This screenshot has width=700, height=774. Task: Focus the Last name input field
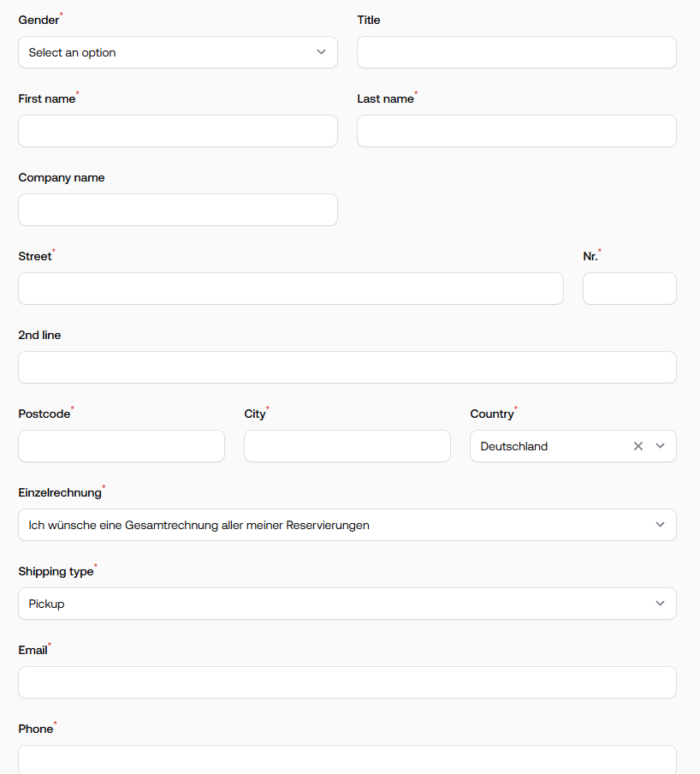point(517,131)
